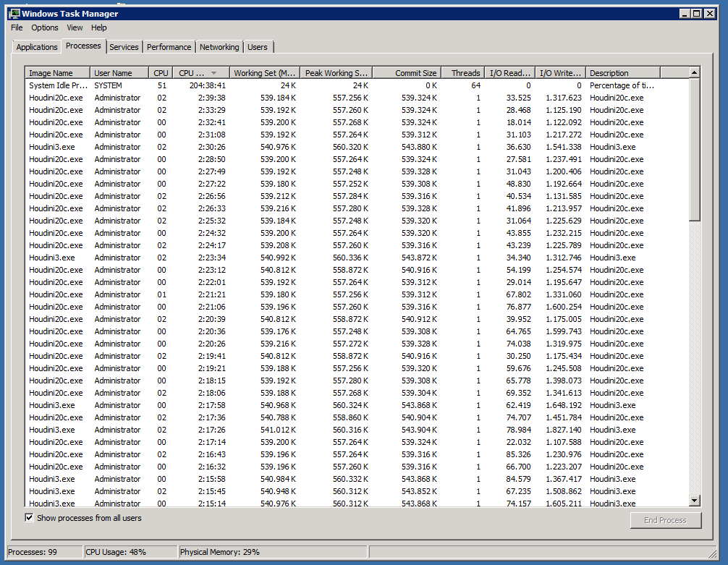Sort by I/O Reads column header
728x565 pixels.
(x=509, y=73)
